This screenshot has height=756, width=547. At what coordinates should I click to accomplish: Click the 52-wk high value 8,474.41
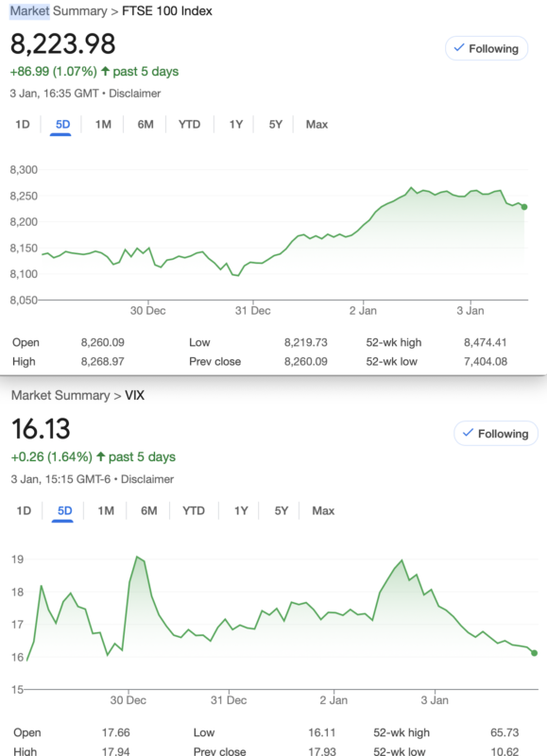486,342
